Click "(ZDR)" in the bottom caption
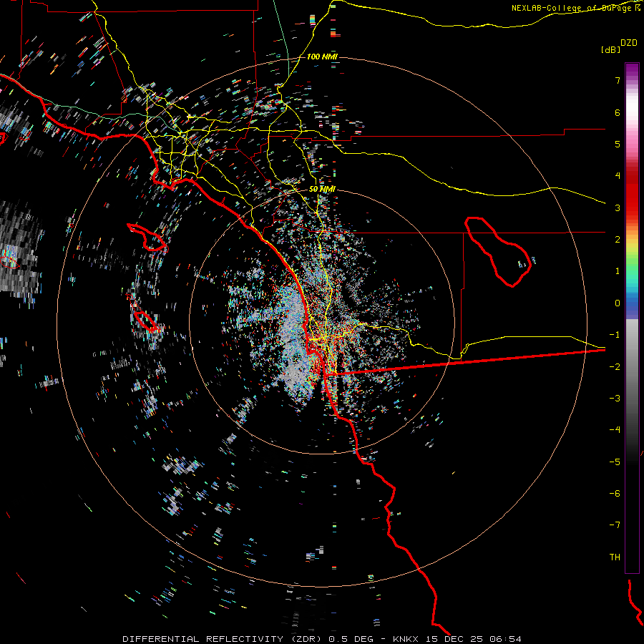Screen dimensions: 644x644 tap(306, 639)
